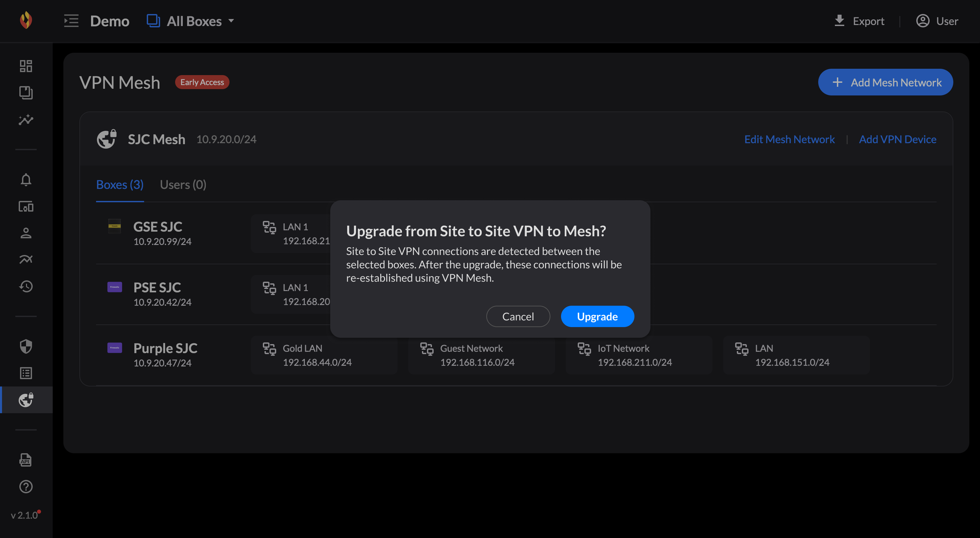This screenshot has width=980, height=538.
Task: Open the API document icon
Action: 25,460
